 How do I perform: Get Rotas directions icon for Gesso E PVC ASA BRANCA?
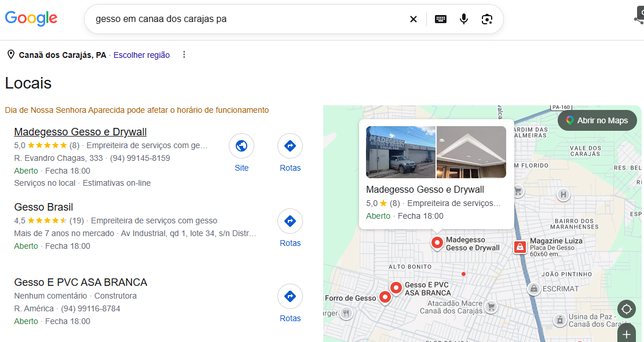coord(290,296)
